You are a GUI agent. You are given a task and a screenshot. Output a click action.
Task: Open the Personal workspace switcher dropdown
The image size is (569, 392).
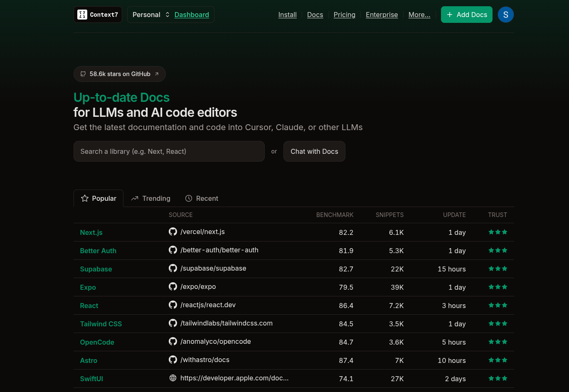(x=151, y=15)
